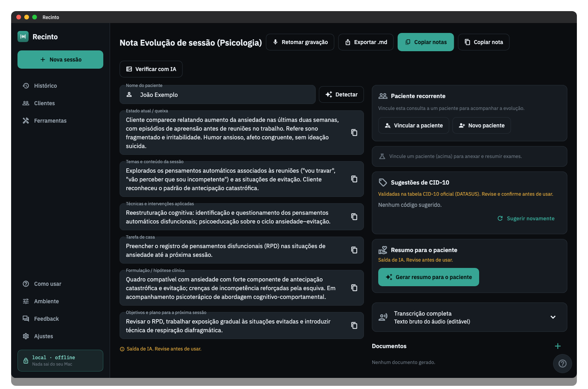588x389 pixels.
Task: Open the Feedback page
Action: (60, 319)
